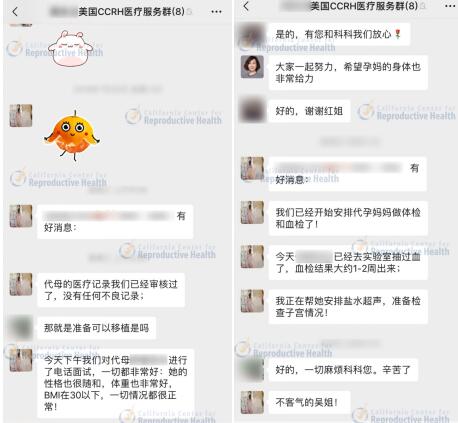Open blurred avatar beside 好的，谢谢红姐
This screenshot has height=423, width=458.
[252, 111]
